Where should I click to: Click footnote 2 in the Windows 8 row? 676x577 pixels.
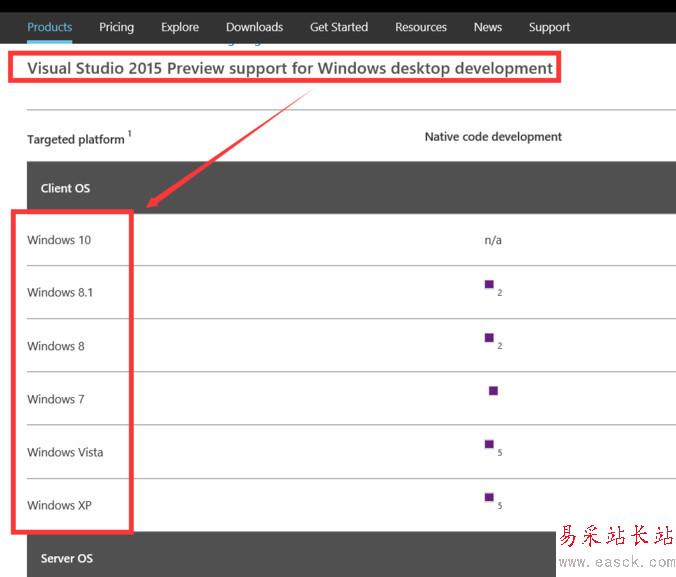500,346
